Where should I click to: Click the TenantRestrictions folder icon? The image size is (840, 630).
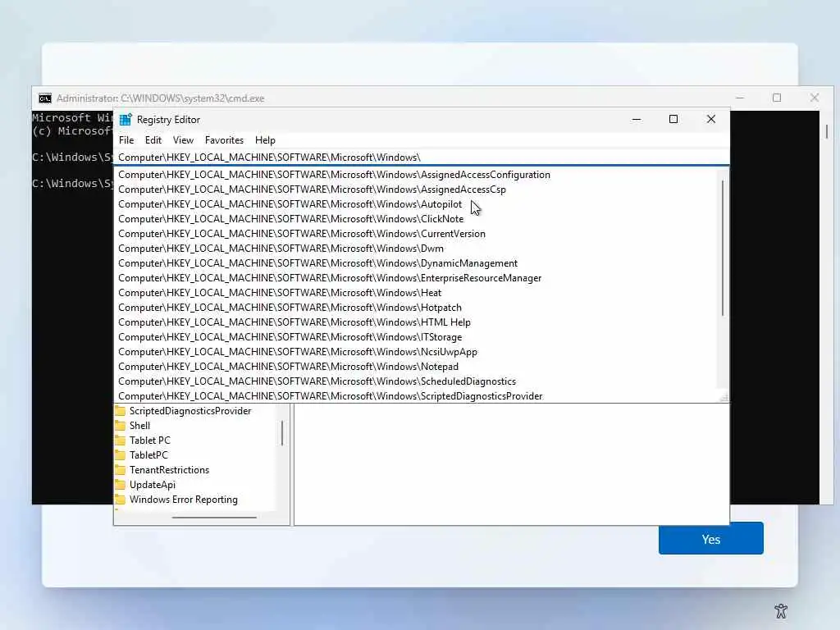[x=121, y=470]
